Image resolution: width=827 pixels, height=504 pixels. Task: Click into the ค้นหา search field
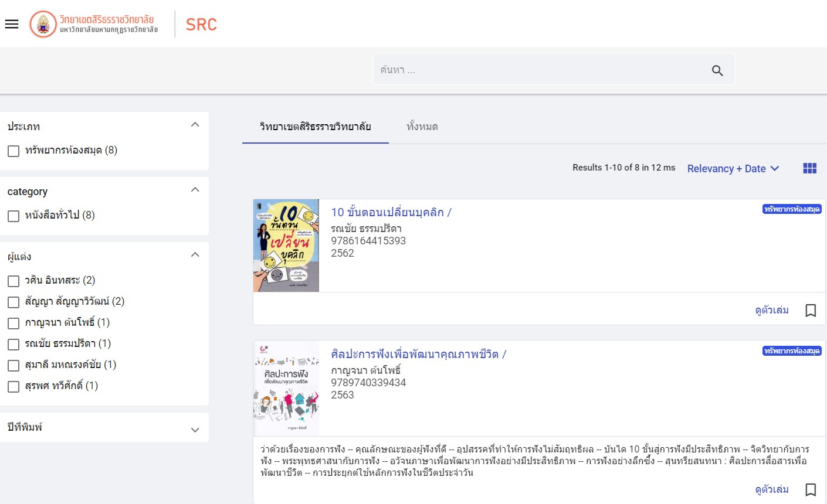coord(540,70)
